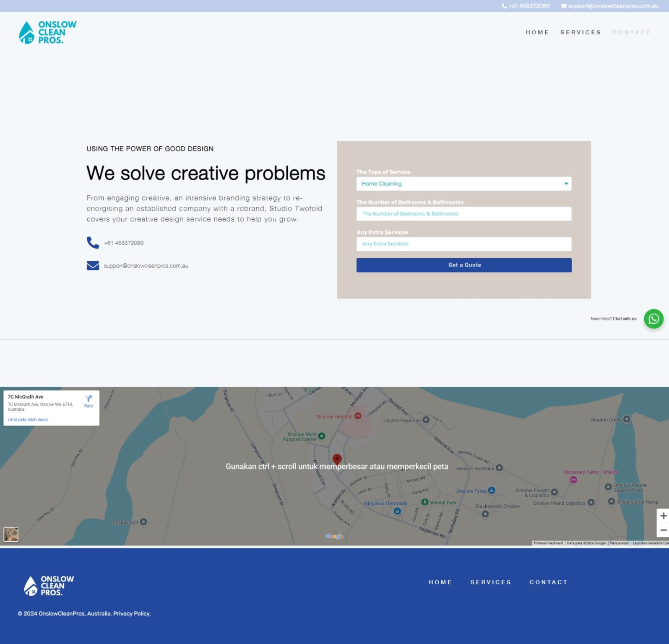Open the Type of Service dropdown
The height and width of the screenshot is (644, 669).
[463, 184]
